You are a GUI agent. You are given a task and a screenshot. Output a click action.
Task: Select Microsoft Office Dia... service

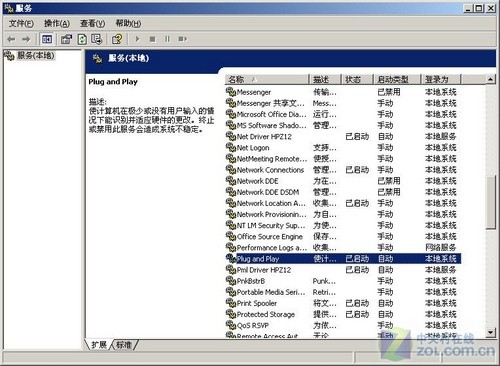pyautogui.click(x=271, y=114)
